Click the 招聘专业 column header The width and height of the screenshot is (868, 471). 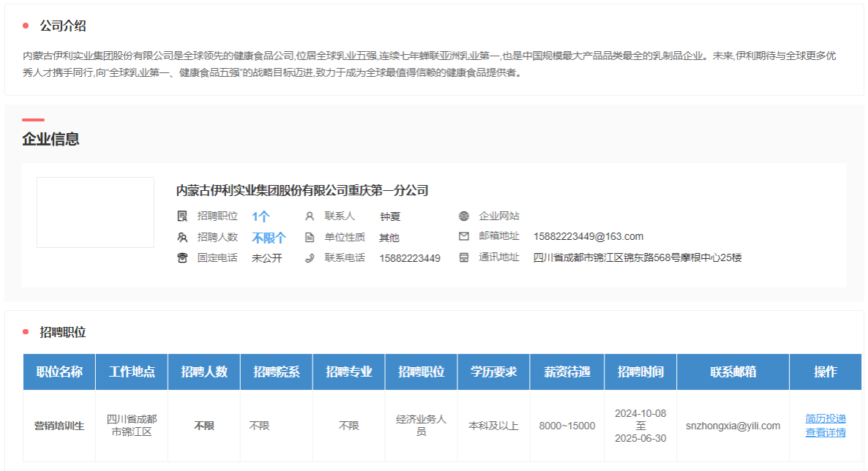pyautogui.click(x=349, y=372)
